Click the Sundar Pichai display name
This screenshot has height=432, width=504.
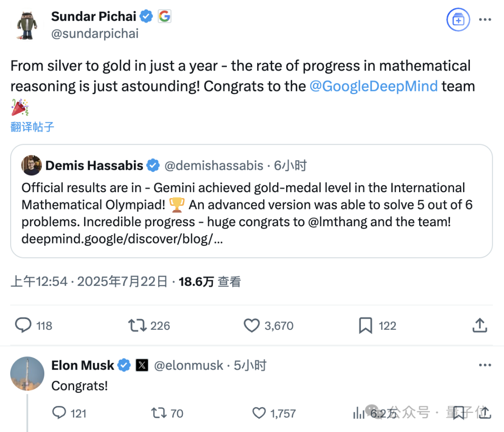click(93, 17)
